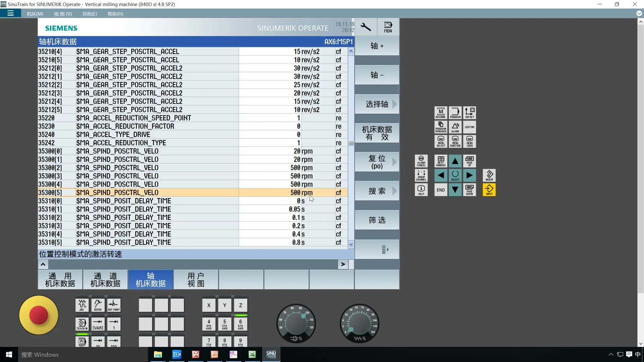Toggle TEACH IN mode key
Viewport: 644px width, 362px height.
[x=82, y=324]
